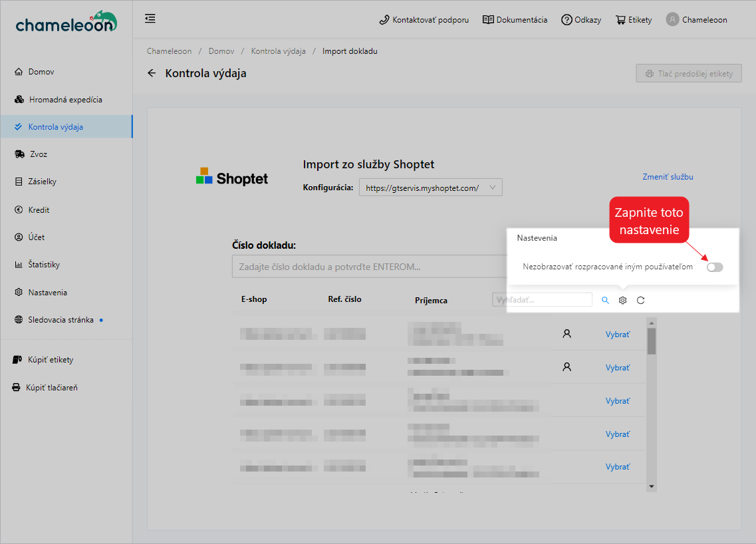This screenshot has width=756, height=544.
Task: Open Dokumentácia from the top bar
Action: point(515,20)
